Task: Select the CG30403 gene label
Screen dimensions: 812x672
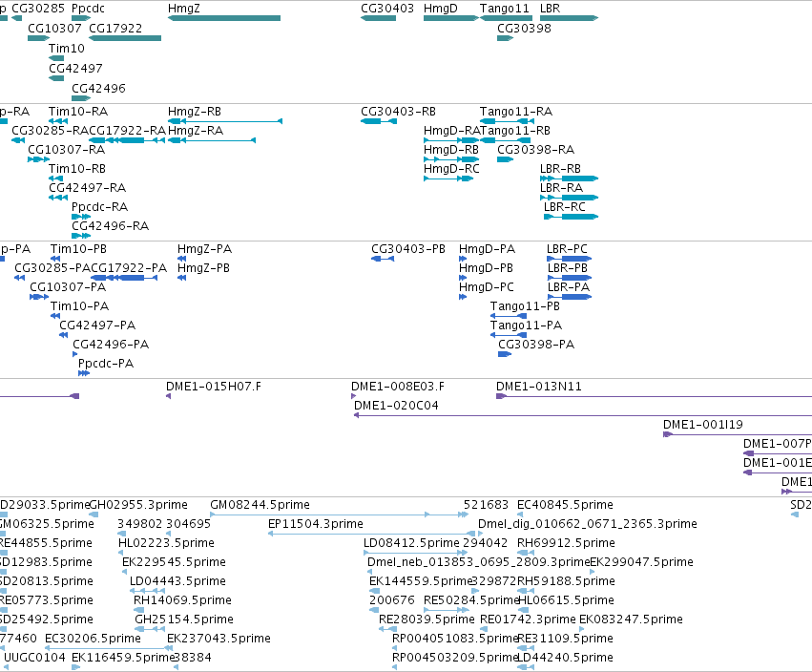Action: [387, 9]
